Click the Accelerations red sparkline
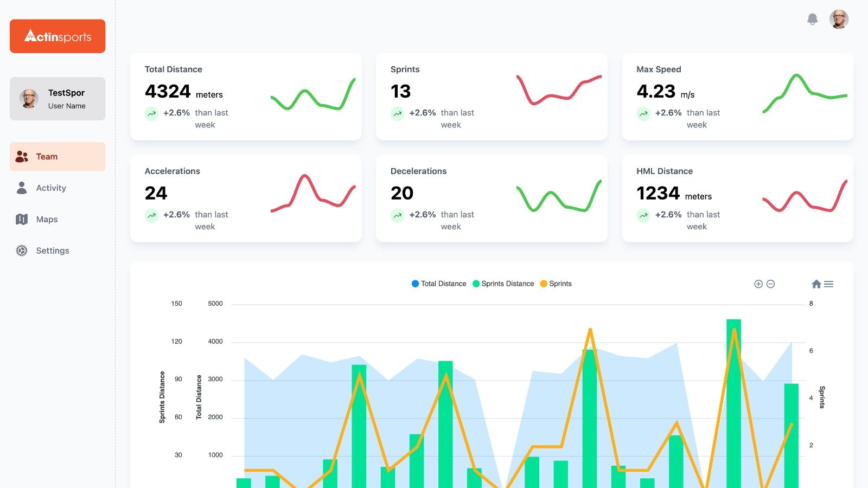 point(313,192)
